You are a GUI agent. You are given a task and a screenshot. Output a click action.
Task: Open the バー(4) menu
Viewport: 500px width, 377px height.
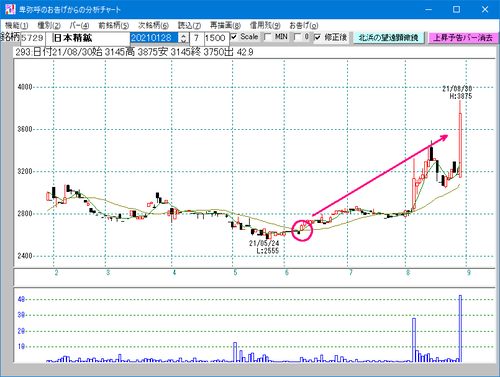click(79, 25)
